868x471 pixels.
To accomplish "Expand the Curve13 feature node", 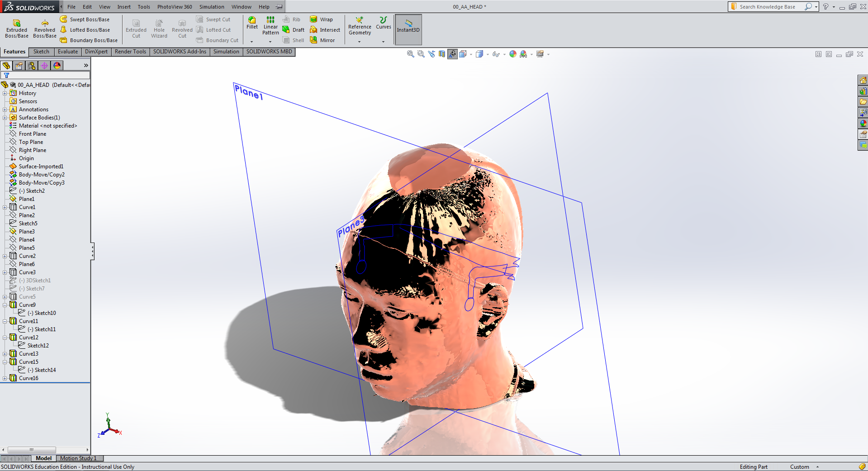I will click(x=5, y=354).
